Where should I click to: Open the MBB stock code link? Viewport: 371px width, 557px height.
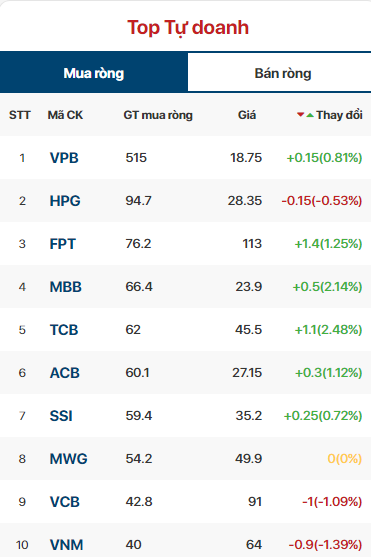point(66,287)
